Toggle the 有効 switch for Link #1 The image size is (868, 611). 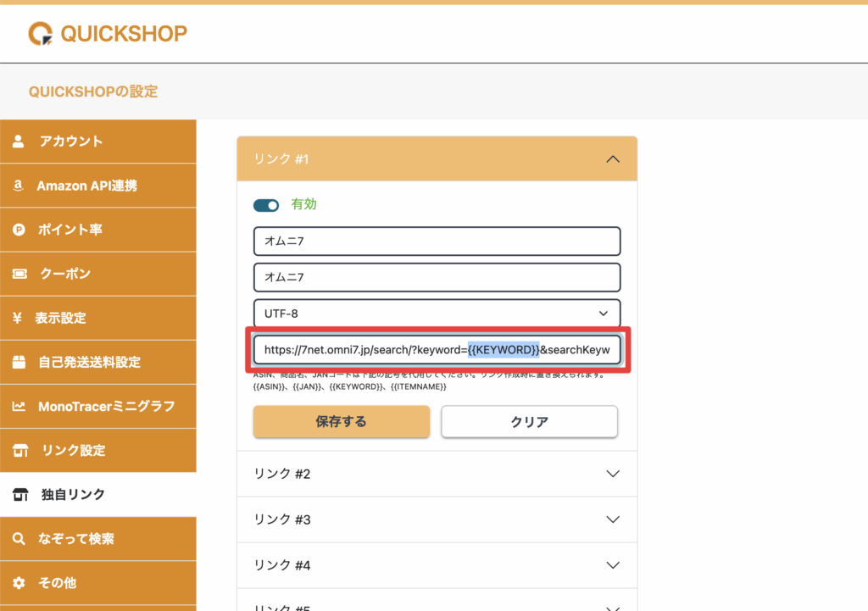(266, 205)
